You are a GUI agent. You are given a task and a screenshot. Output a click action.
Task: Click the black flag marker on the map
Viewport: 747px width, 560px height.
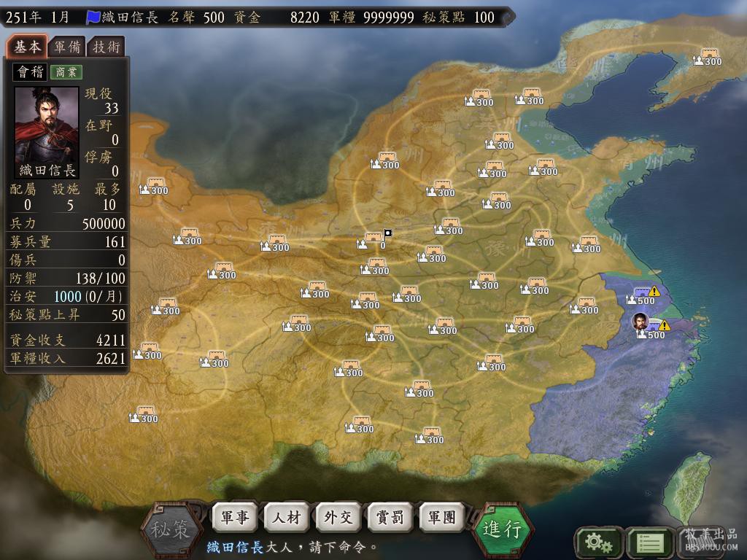(388, 234)
